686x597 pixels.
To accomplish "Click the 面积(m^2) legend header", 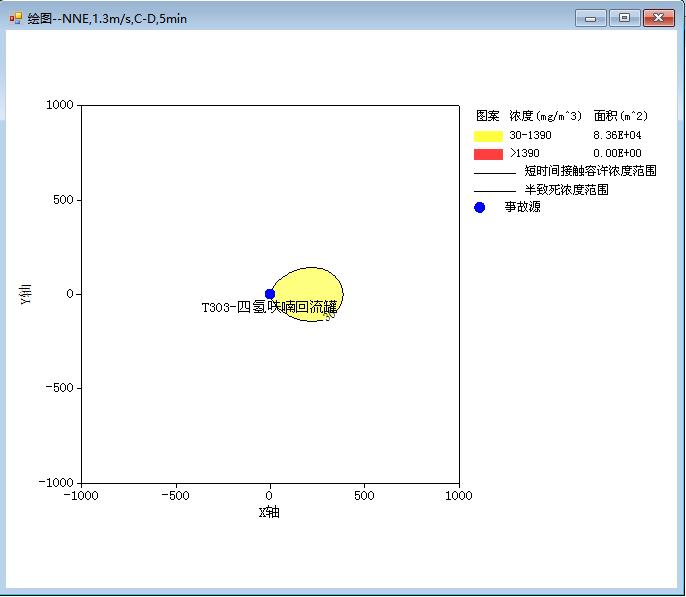I will click(620, 116).
